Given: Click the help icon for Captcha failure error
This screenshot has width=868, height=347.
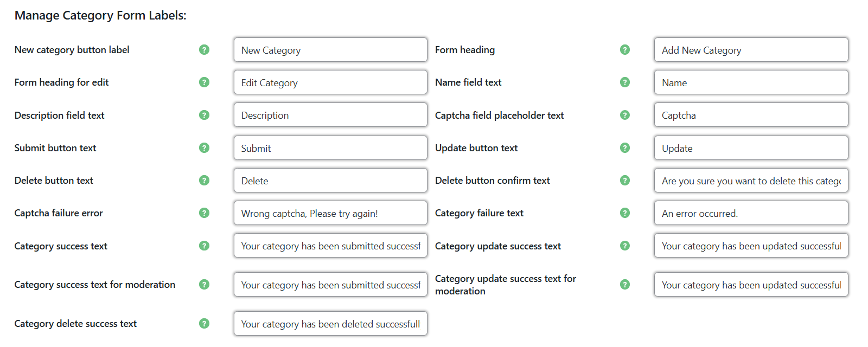Looking at the screenshot, I should coord(205,213).
